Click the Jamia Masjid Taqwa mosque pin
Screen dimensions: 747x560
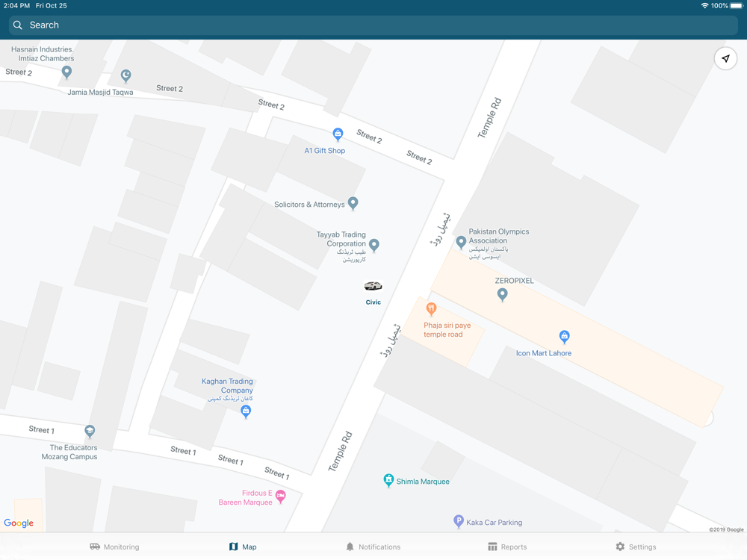[x=125, y=75]
